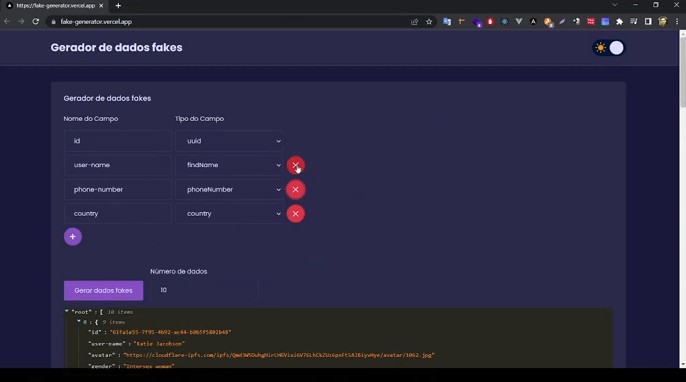Collapse the JSON item 0 node
The height and width of the screenshot is (382, 686).
pyautogui.click(x=79, y=322)
